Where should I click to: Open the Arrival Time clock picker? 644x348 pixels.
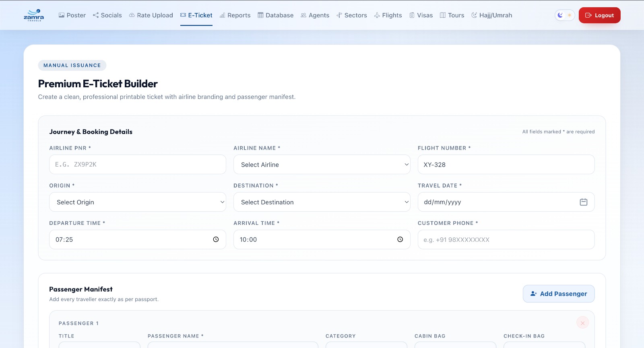click(400, 239)
